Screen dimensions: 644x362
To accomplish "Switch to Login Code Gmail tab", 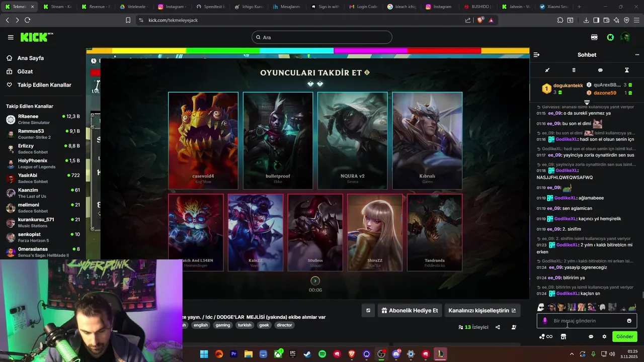I will (363, 7).
